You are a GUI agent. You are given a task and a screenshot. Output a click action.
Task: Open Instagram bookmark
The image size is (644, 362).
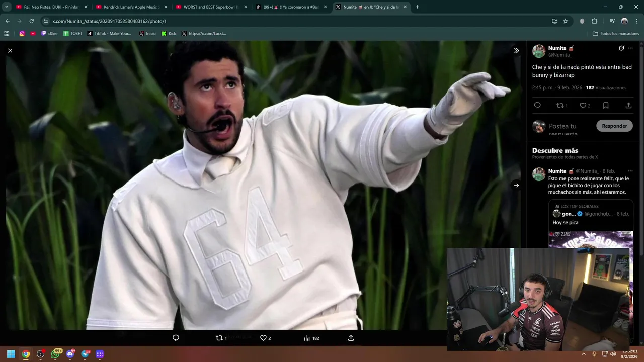tap(22, 34)
